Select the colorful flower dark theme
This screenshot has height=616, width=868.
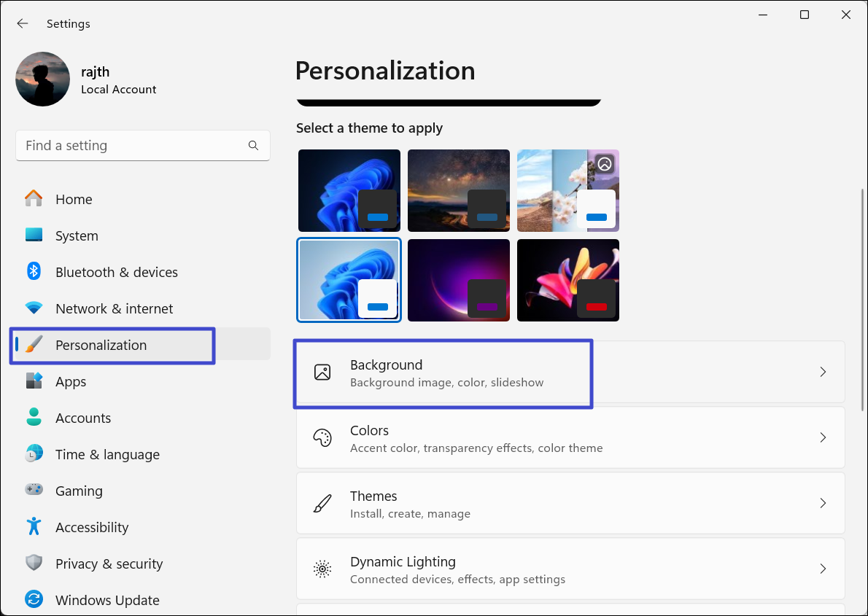(x=567, y=280)
